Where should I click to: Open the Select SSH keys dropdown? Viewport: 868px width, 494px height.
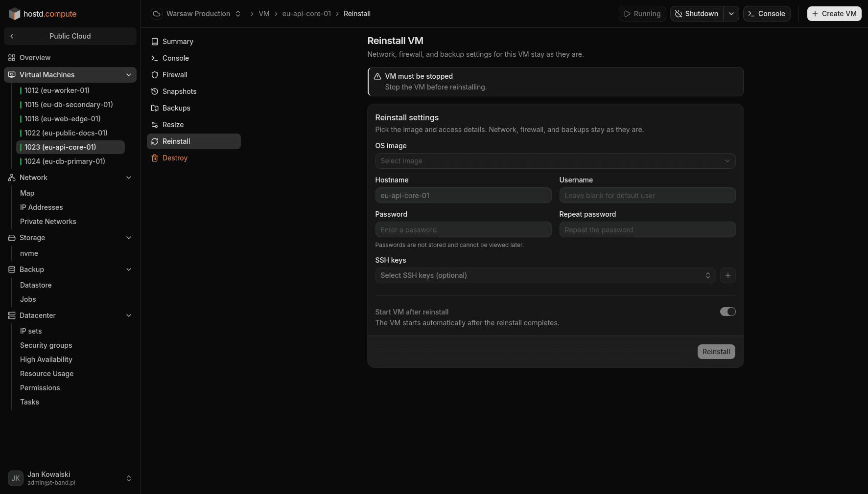coord(545,275)
